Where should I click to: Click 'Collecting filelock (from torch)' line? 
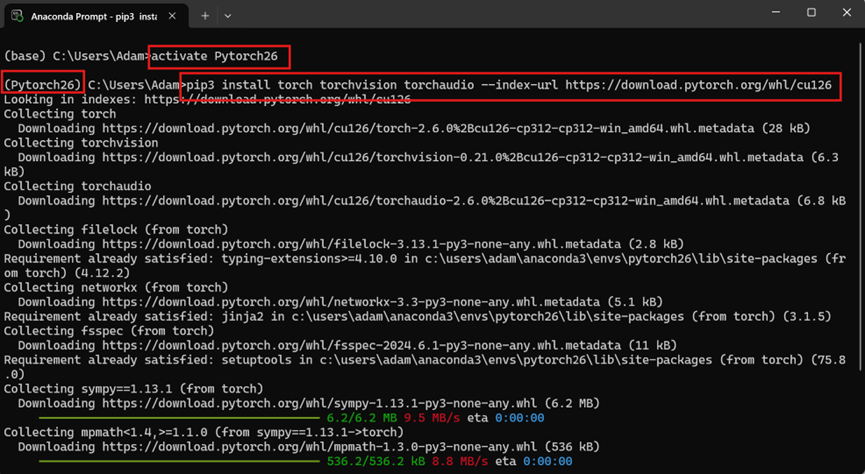click(x=116, y=230)
